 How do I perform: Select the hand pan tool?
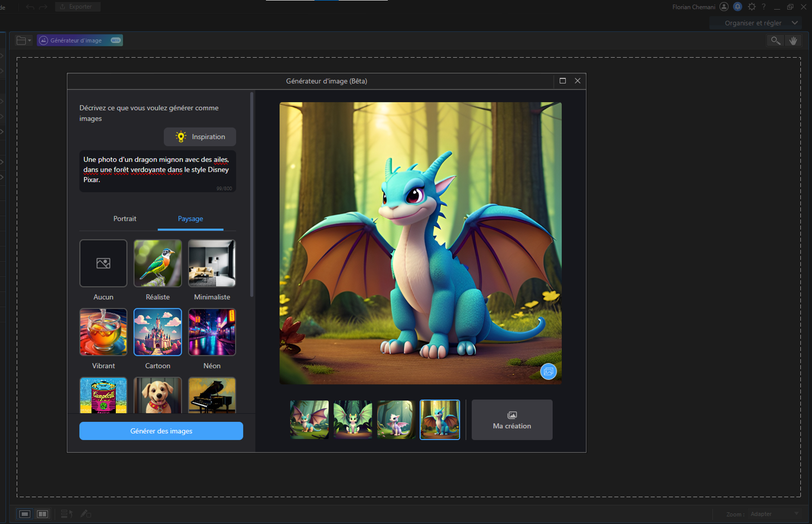[793, 41]
